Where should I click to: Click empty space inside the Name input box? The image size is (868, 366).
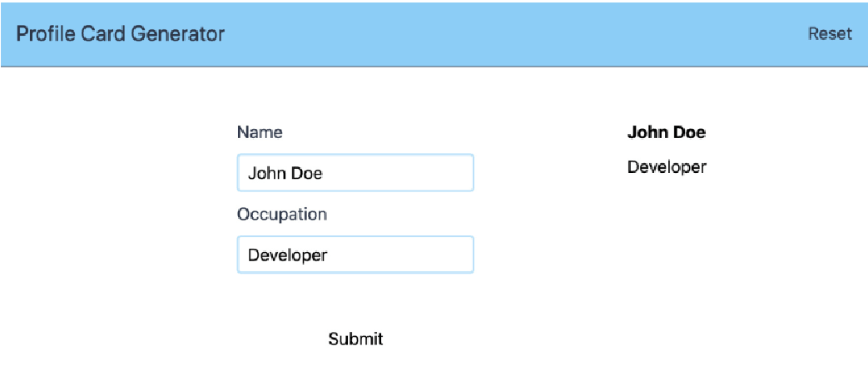coord(399,173)
